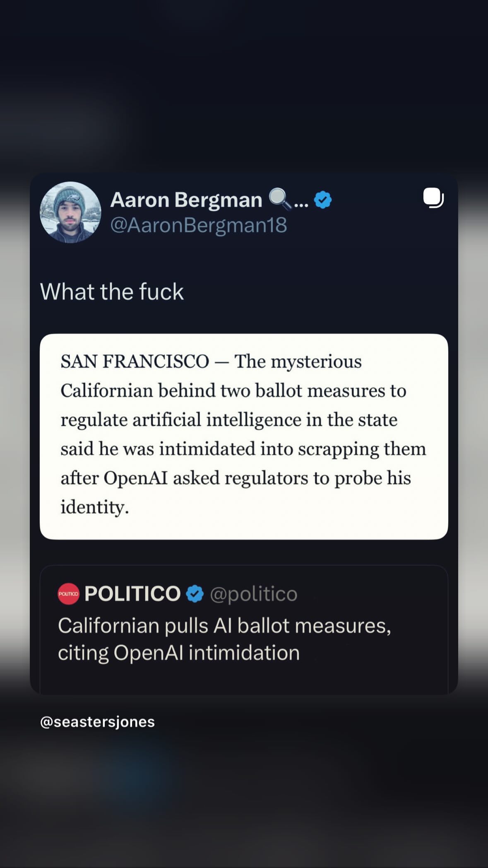Screen dimensions: 488x868
Task: Click the verified badge beside POLITICO
Action: point(195,594)
